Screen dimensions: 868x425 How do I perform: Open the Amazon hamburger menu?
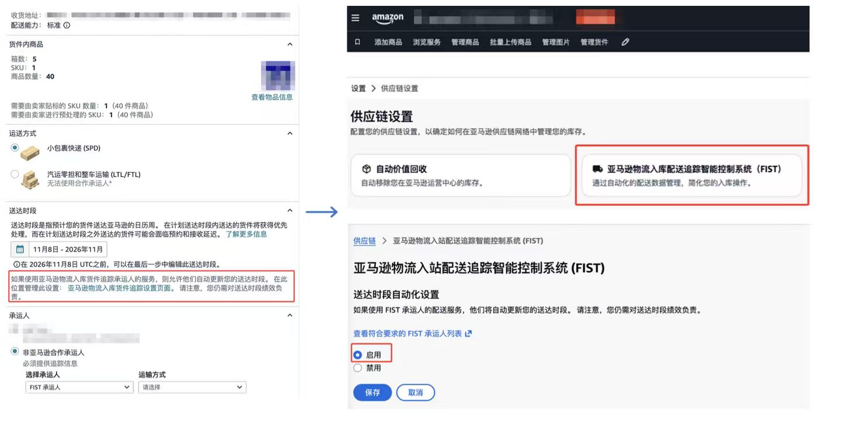pyautogui.click(x=355, y=18)
